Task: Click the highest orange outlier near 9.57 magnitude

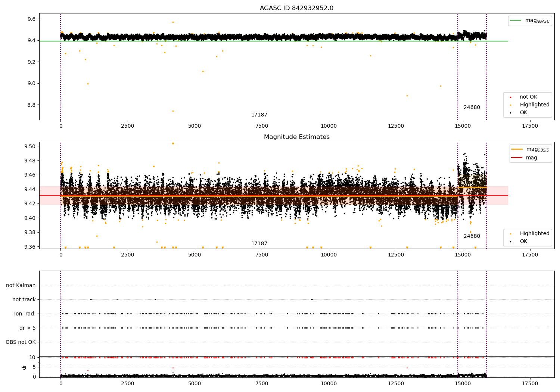Action: [x=173, y=22]
